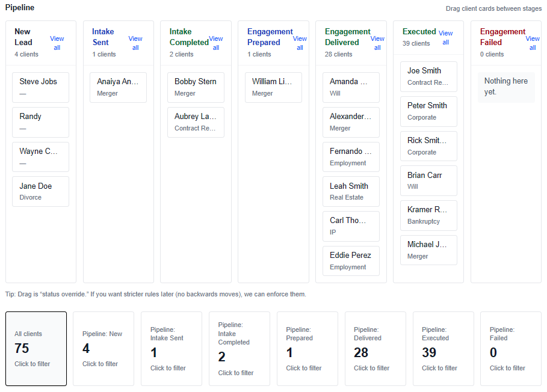Open "View all" for Intake Sent stage

tap(135, 42)
